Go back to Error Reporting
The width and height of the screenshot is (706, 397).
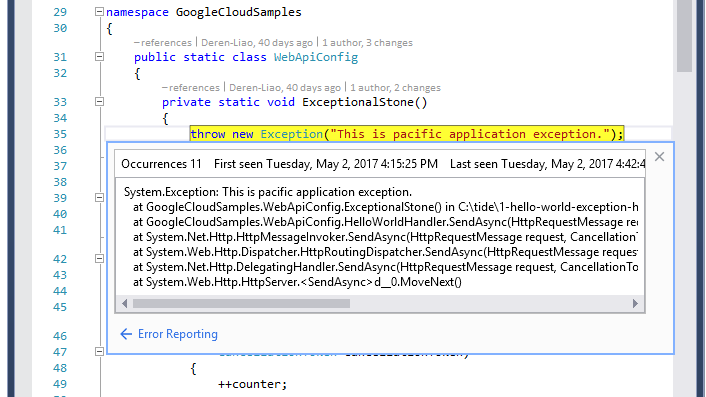tap(177, 334)
